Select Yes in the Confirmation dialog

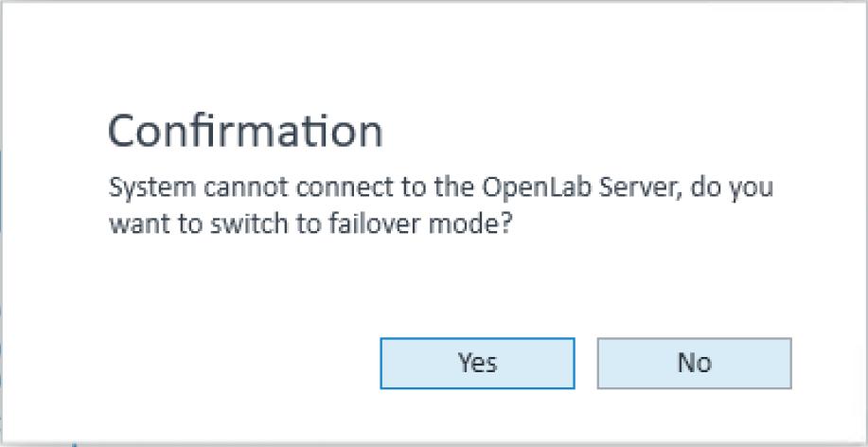(477, 363)
